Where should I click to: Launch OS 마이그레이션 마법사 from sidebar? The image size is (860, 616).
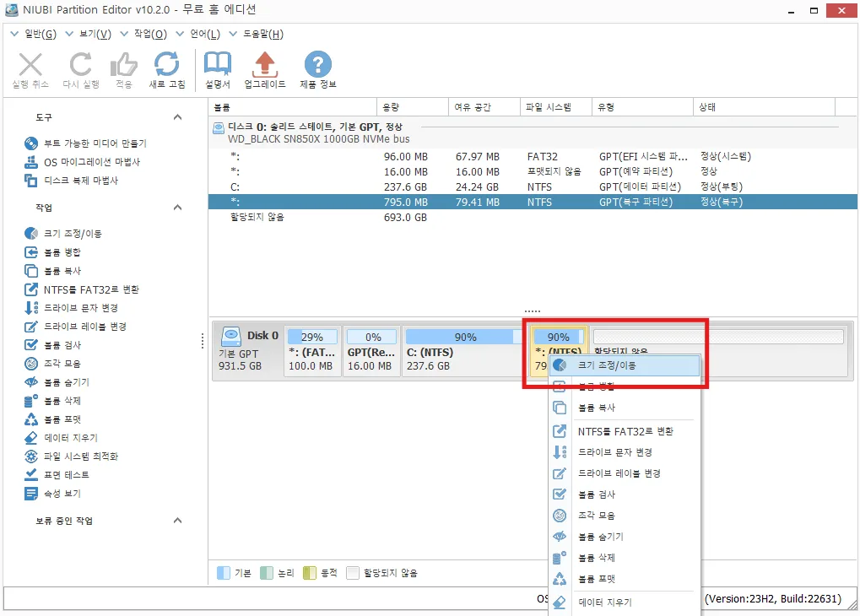click(x=82, y=162)
